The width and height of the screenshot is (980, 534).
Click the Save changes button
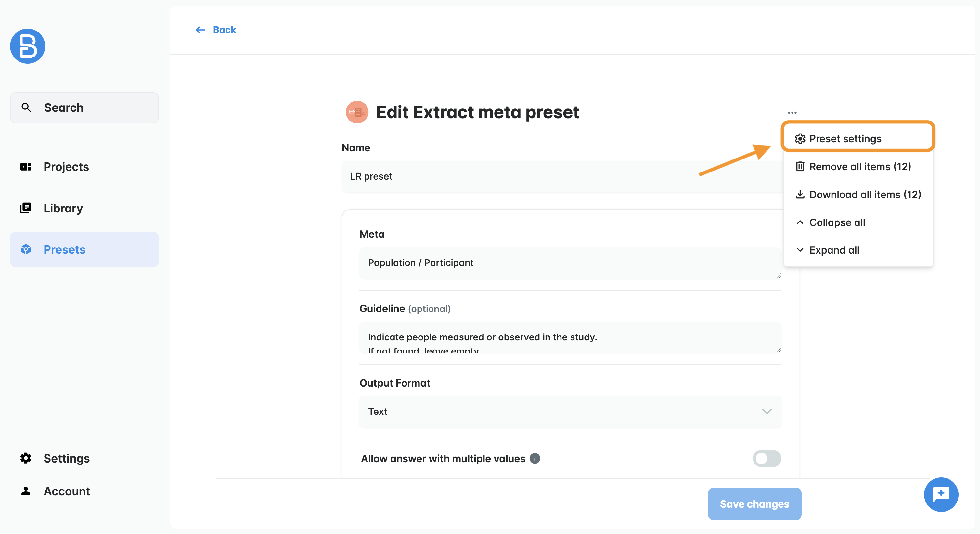click(754, 504)
